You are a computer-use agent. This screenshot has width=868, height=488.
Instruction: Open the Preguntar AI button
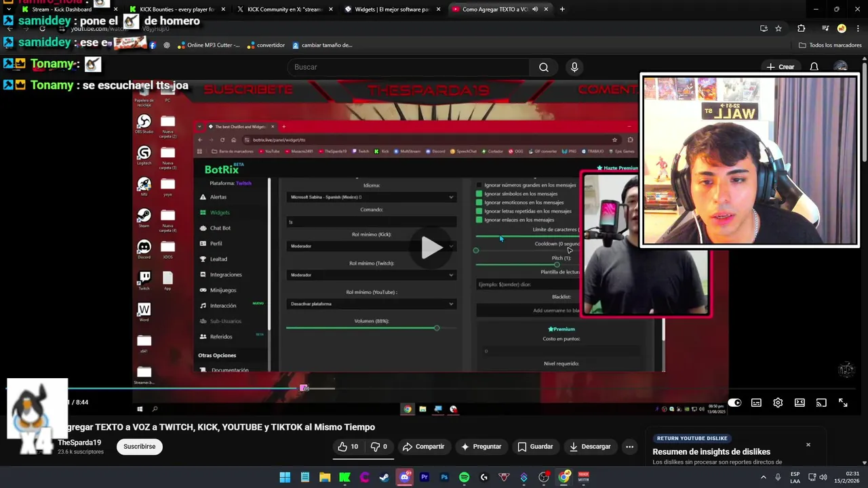tap(481, 447)
